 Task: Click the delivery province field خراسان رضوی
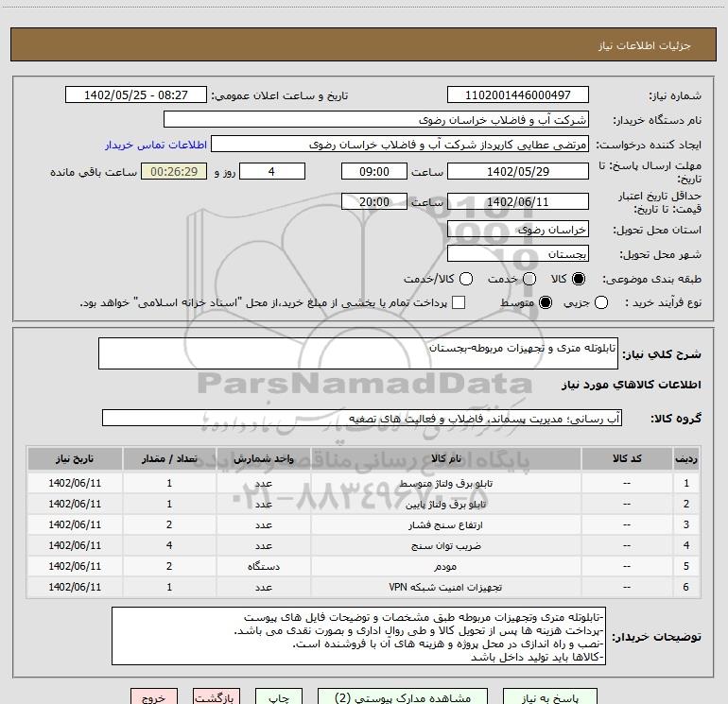click(x=518, y=229)
